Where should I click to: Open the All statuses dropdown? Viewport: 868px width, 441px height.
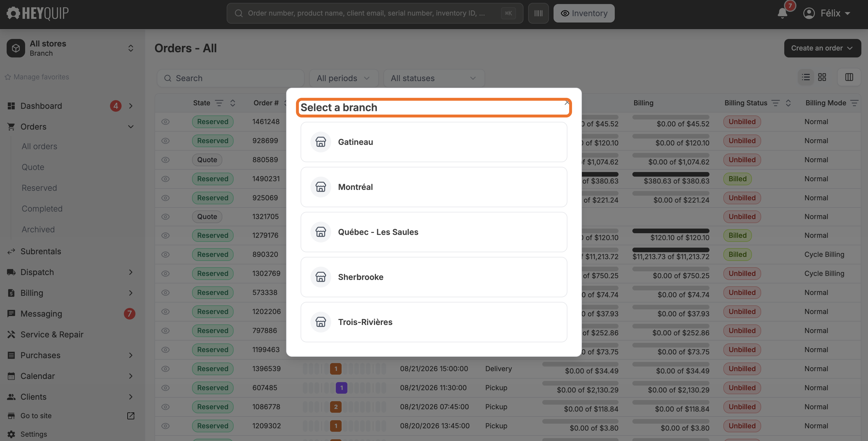pos(434,78)
